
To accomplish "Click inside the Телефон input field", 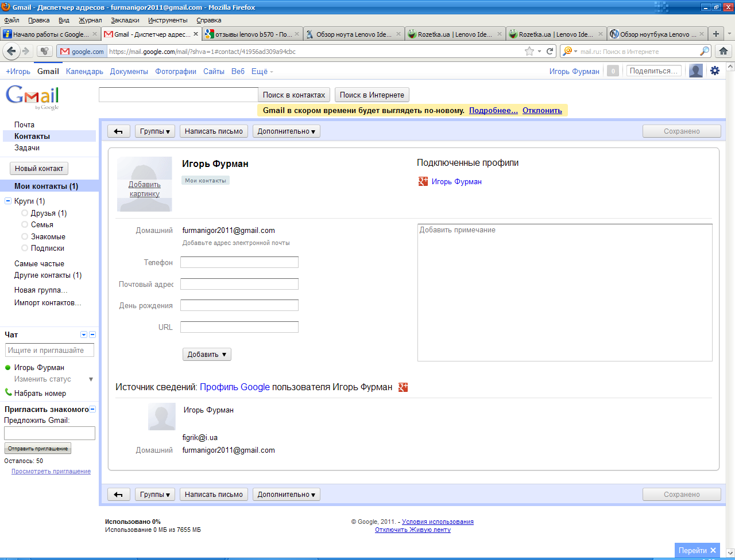I will click(239, 262).
